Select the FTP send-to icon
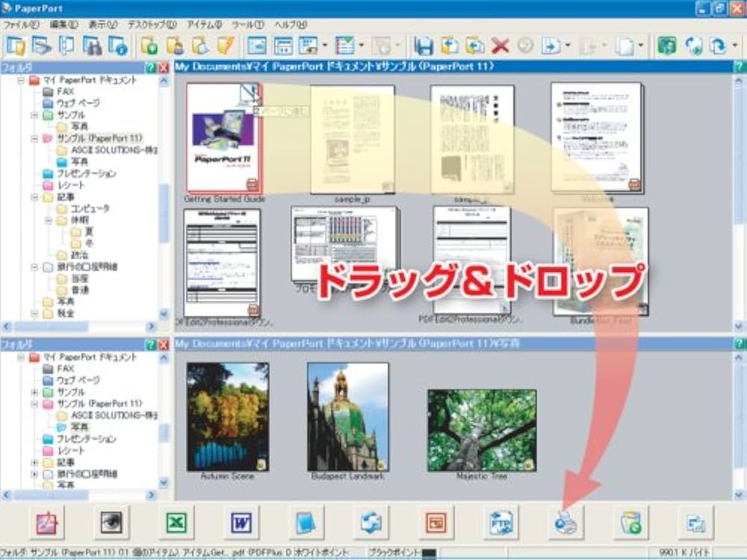 500,523
